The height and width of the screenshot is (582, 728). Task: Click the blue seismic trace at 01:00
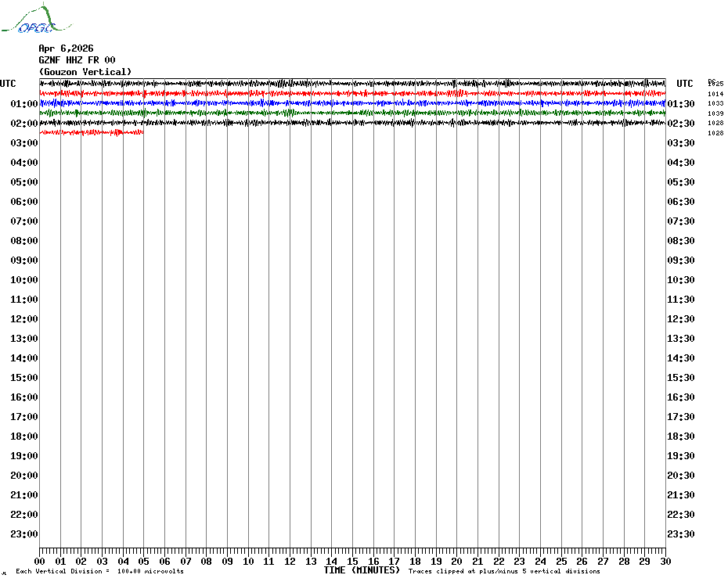(352, 103)
